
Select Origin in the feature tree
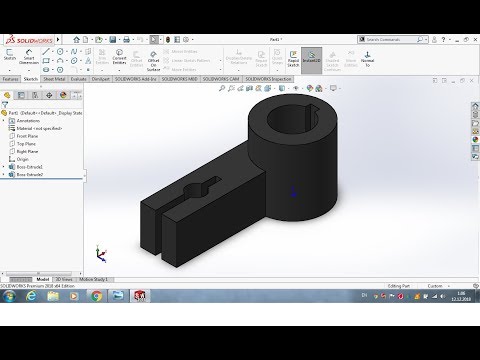[23, 159]
